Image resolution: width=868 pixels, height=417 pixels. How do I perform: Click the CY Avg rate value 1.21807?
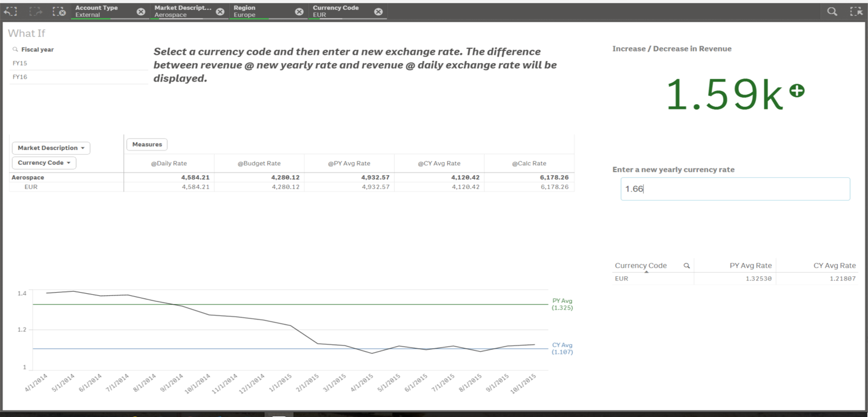[x=843, y=279]
